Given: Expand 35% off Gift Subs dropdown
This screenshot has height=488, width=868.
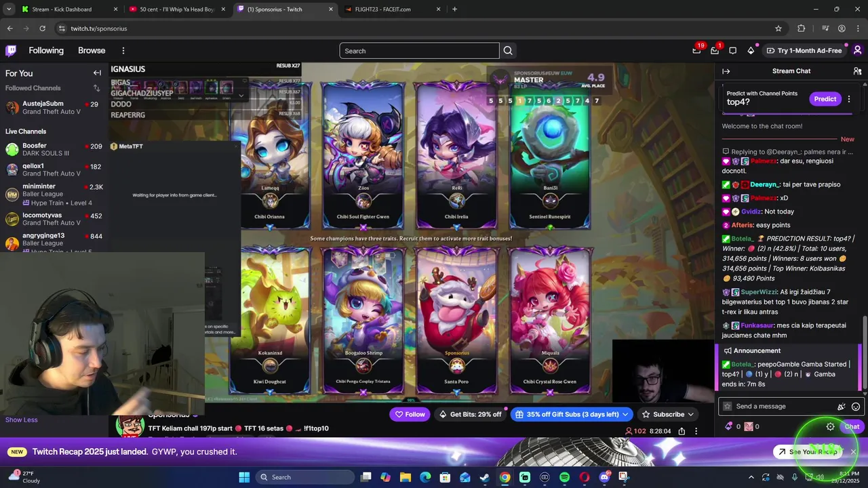Looking at the screenshot, I should pyautogui.click(x=625, y=414).
